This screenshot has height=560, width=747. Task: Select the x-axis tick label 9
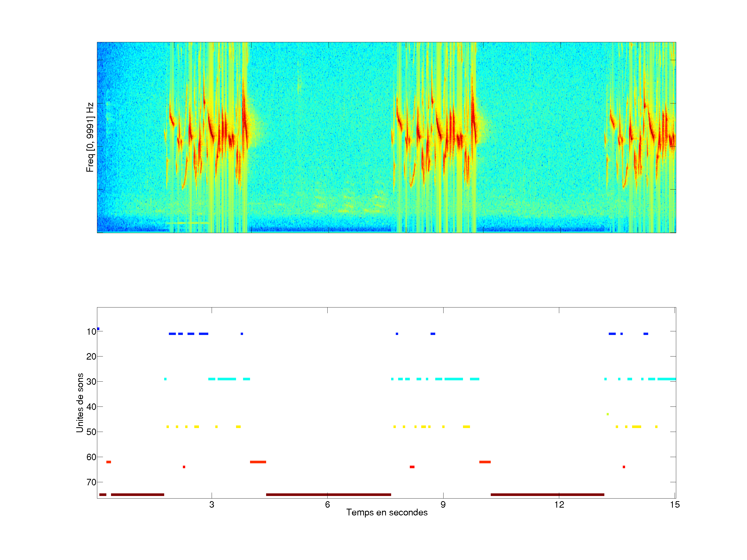443,505
